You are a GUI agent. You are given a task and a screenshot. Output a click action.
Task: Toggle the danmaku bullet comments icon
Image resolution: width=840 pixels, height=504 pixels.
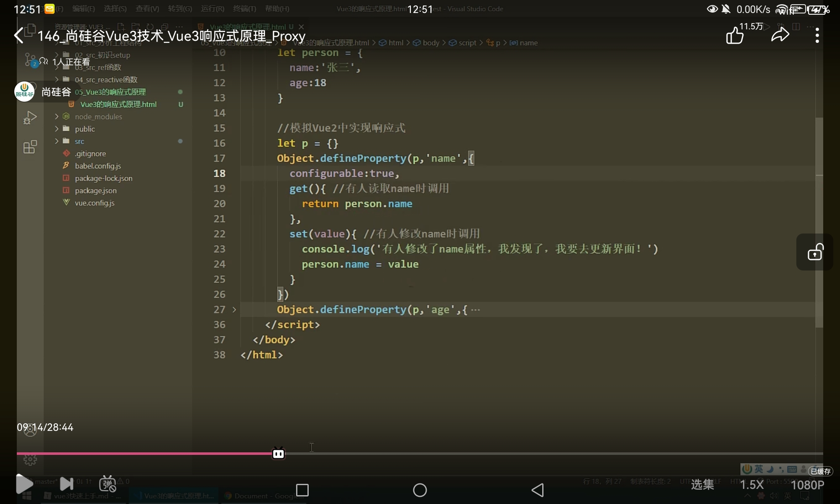click(x=108, y=484)
